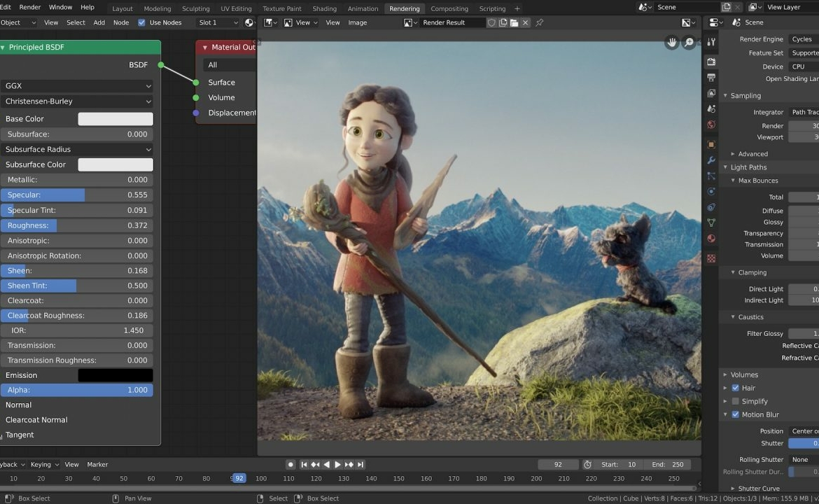Play the animation forward
The width and height of the screenshot is (819, 504).
337,464
